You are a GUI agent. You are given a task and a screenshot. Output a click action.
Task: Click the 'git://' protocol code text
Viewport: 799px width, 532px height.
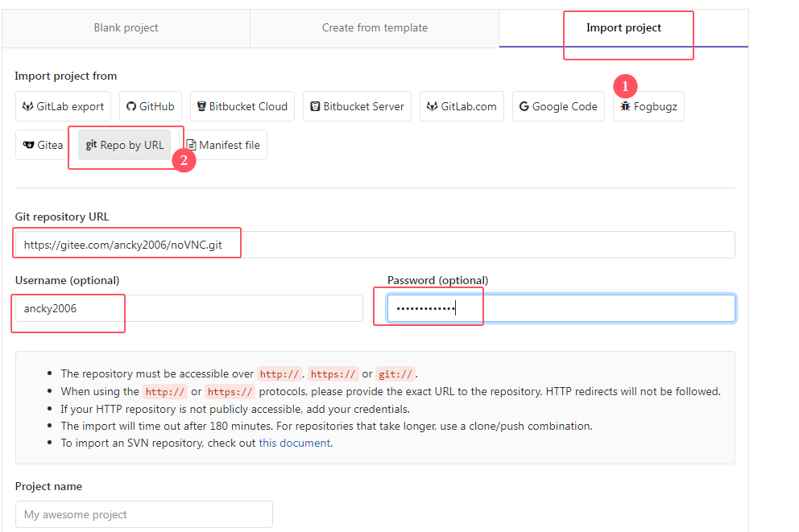pos(395,374)
